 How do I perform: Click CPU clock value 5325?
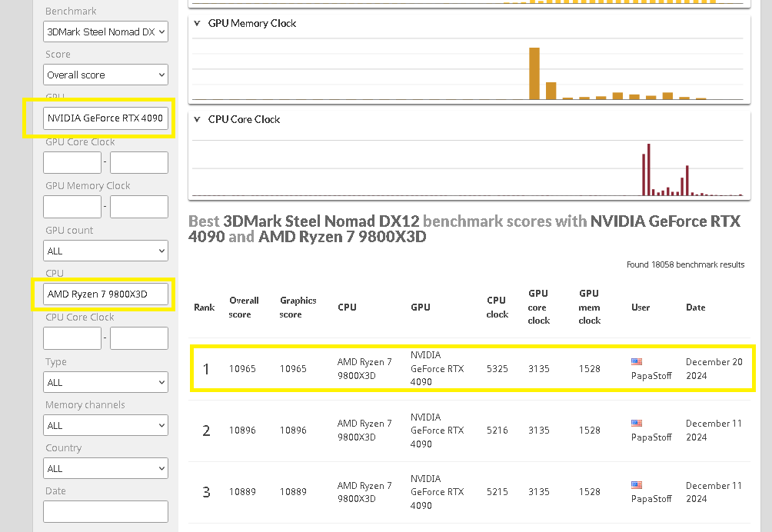pyautogui.click(x=497, y=368)
